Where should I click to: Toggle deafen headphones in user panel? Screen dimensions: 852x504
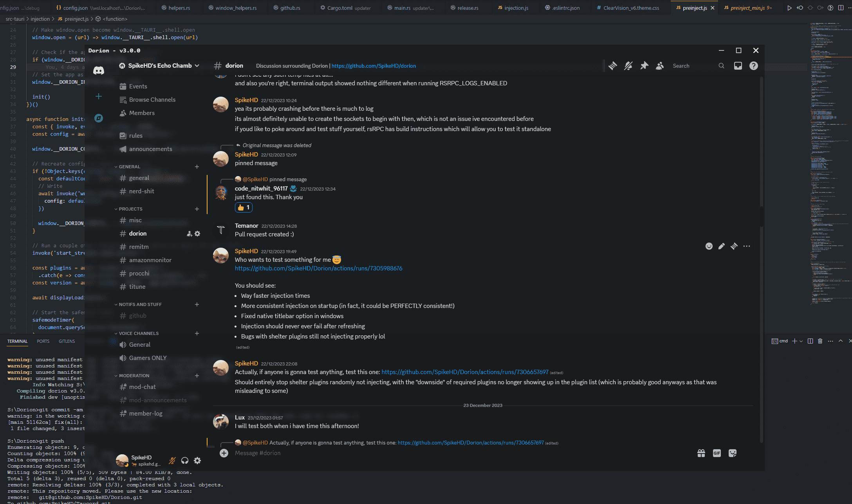185,461
